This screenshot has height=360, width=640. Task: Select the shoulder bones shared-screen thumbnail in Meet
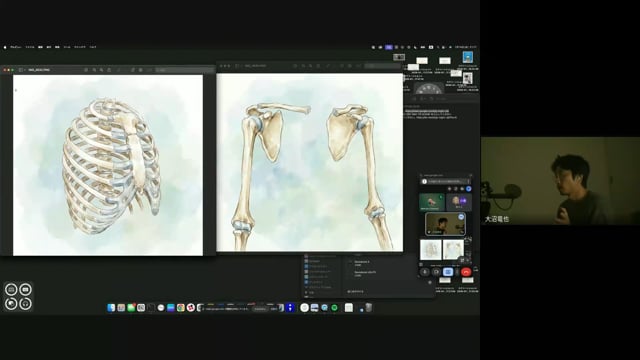(453, 249)
